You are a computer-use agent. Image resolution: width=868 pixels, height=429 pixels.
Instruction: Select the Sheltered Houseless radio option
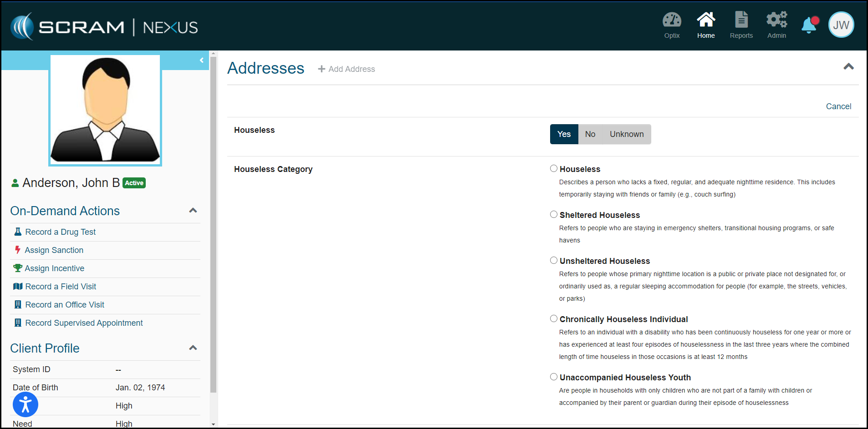[554, 215]
